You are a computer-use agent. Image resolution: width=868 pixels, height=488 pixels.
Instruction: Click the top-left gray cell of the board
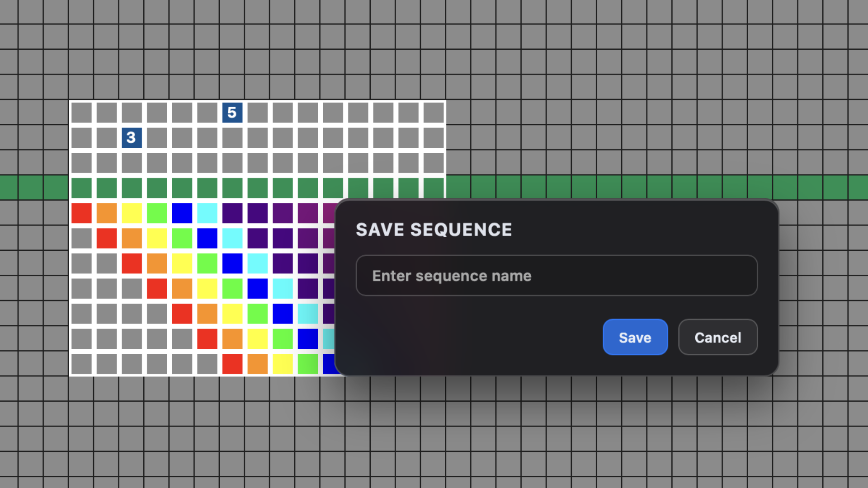(x=81, y=113)
